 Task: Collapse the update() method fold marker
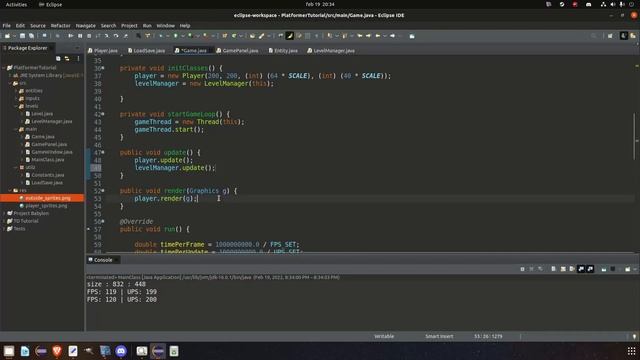point(103,152)
